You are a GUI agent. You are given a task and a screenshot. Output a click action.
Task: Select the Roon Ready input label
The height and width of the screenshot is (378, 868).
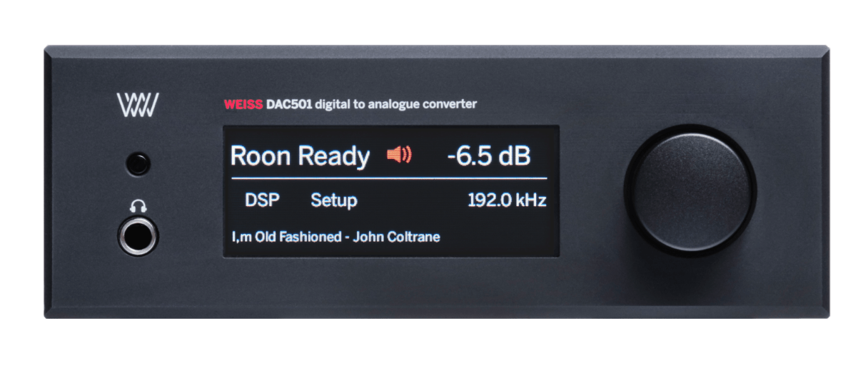click(x=300, y=157)
